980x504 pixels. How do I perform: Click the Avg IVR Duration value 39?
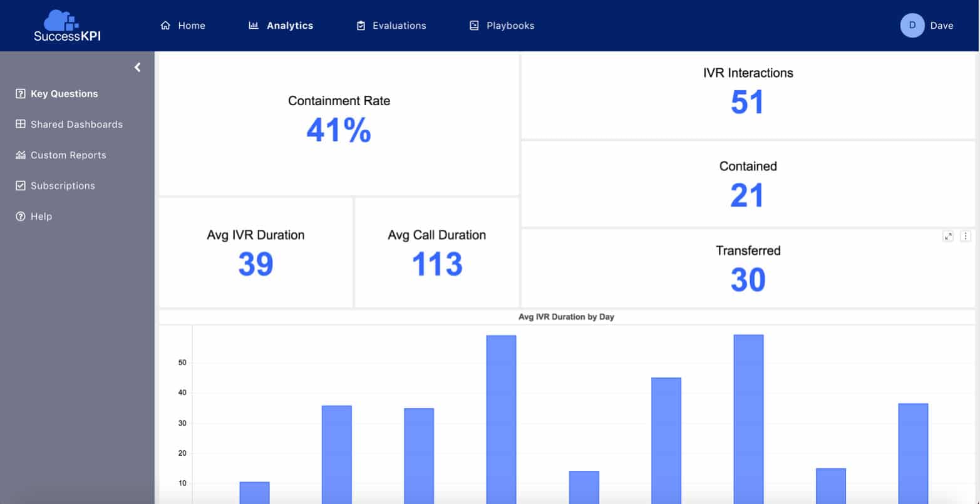click(255, 264)
